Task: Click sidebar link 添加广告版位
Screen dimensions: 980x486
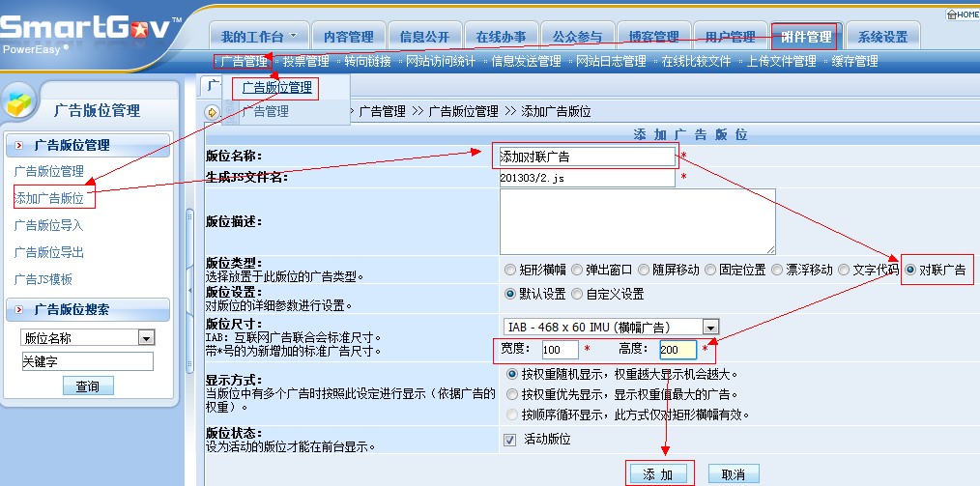Action: click(48, 199)
